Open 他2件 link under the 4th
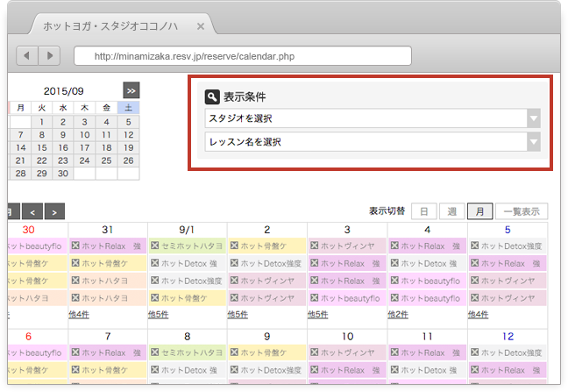This screenshot has width=568, height=392. coord(399,315)
